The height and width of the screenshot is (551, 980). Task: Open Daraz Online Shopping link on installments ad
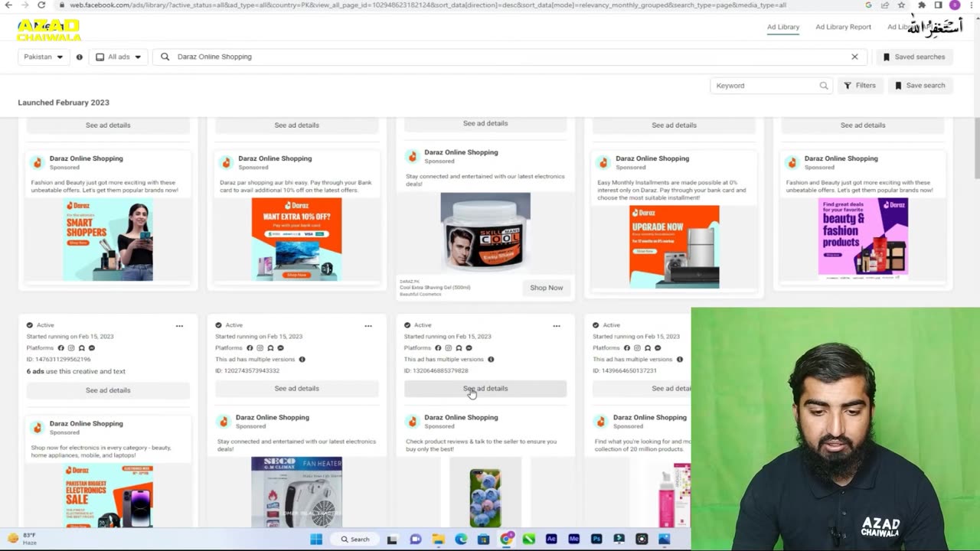(x=652, y=158)
